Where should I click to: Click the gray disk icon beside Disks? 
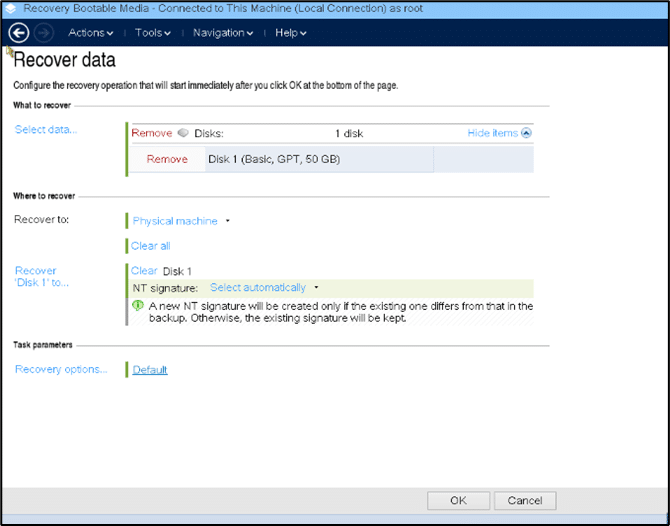tap(183, 133)
